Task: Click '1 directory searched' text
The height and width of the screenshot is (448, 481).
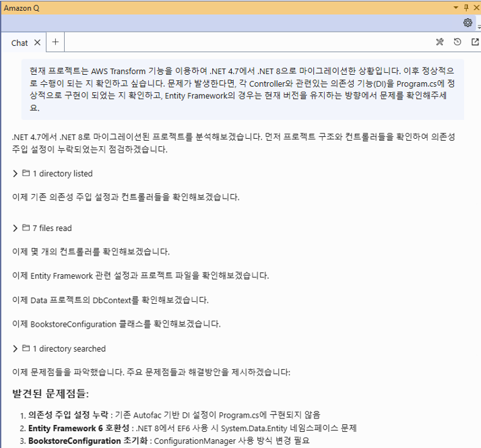Action: (69, 349)
